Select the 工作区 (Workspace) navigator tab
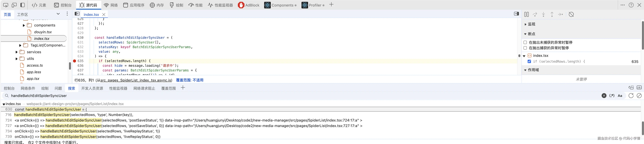Image resolution: width=644 pixels, height=144 pixels. pos(22,14)
